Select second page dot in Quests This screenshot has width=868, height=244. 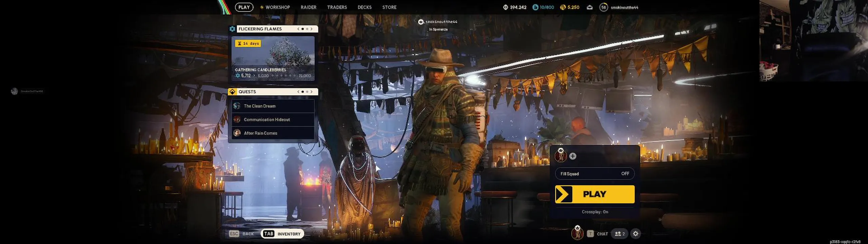click(307, 91)
